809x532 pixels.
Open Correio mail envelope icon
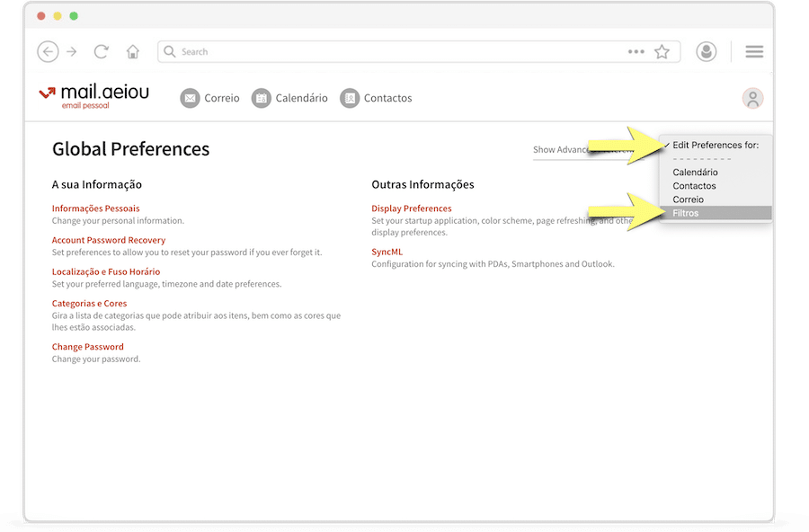pyautogui.click(x=190, y=98)
